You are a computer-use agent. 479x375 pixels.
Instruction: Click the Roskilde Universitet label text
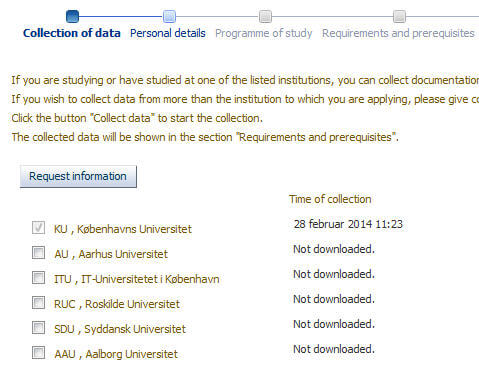(132, 304)
